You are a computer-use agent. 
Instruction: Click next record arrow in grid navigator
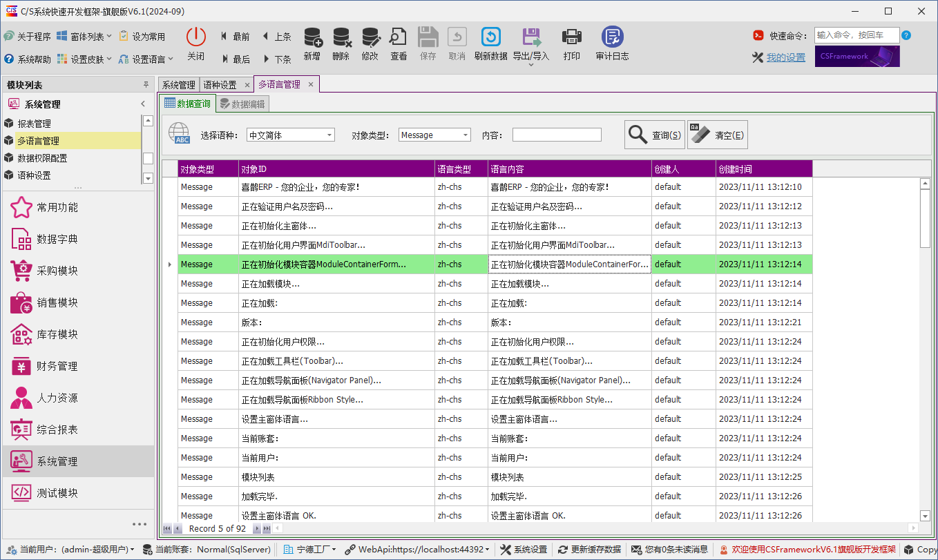257,528
